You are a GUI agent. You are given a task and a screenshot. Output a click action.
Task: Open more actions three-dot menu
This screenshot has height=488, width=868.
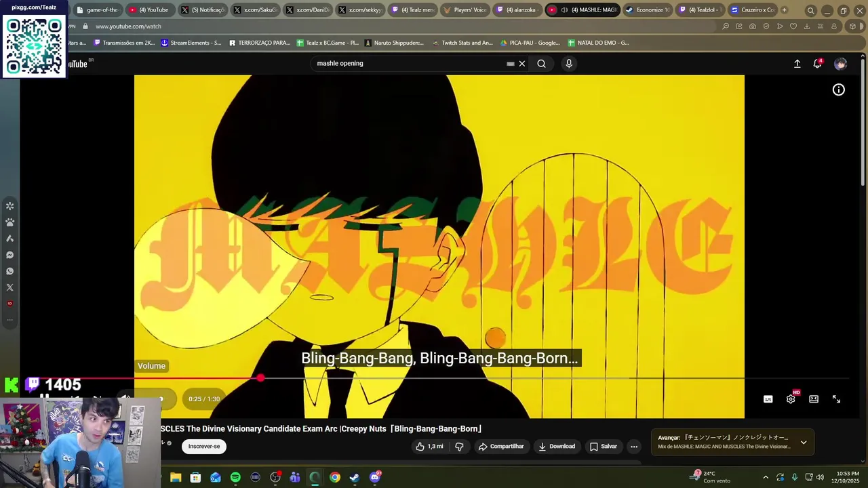(x=634, y=447)
